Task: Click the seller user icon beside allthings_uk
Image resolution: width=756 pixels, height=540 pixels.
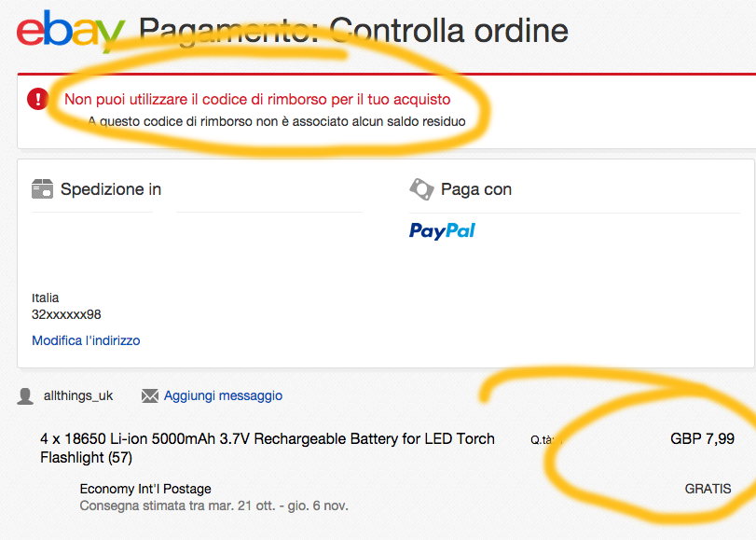Action: click(x=25, y=396)
